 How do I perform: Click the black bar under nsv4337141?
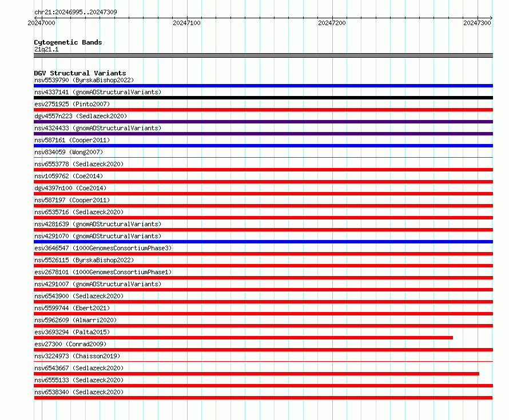(x=263, y=98)
